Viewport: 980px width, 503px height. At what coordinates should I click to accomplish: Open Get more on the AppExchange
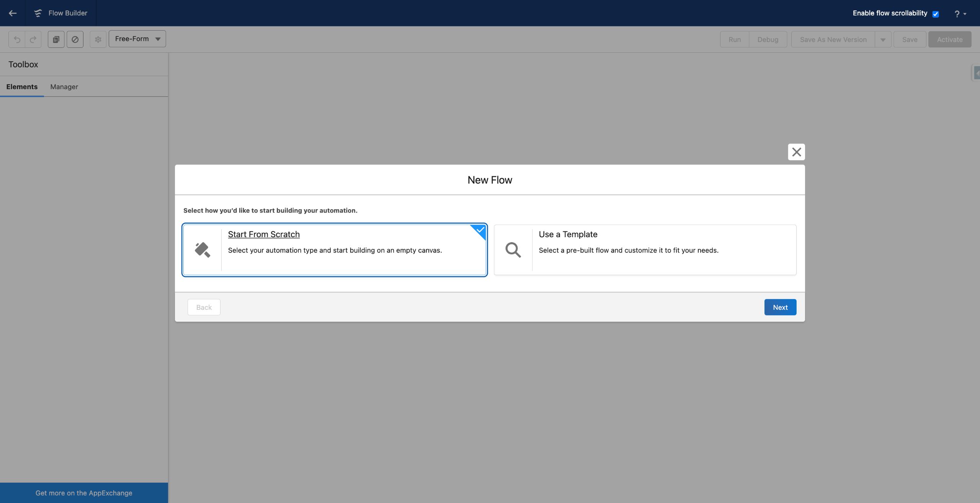pyautogui.click(x=84, y=493)
